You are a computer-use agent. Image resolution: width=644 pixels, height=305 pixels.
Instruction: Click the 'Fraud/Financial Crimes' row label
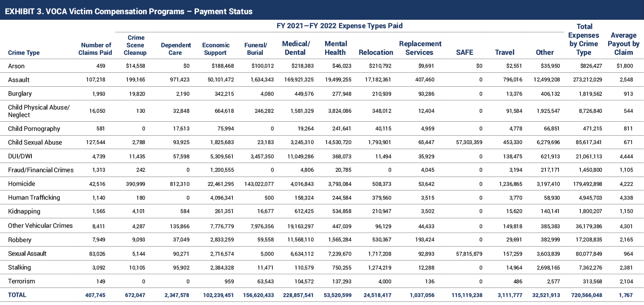pyautogui.click(x=41, y=170)
